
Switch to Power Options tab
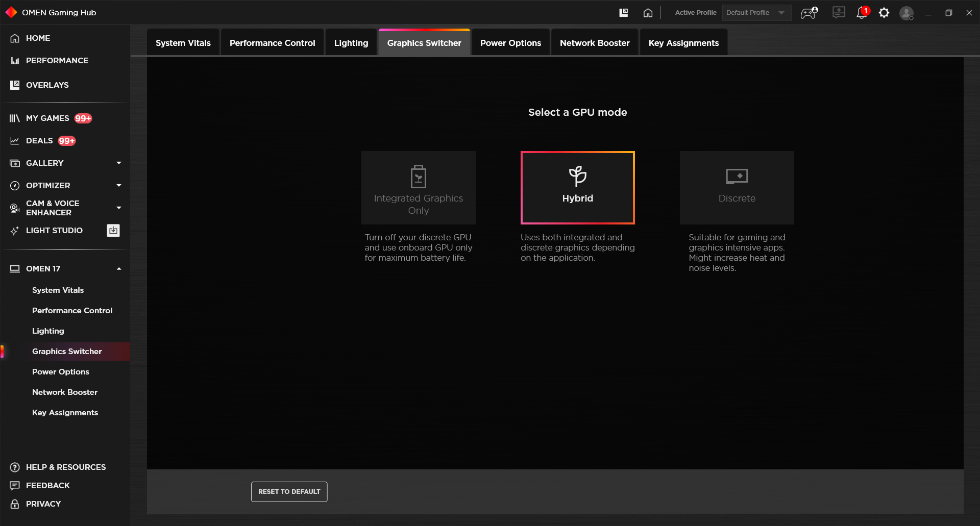510,43
